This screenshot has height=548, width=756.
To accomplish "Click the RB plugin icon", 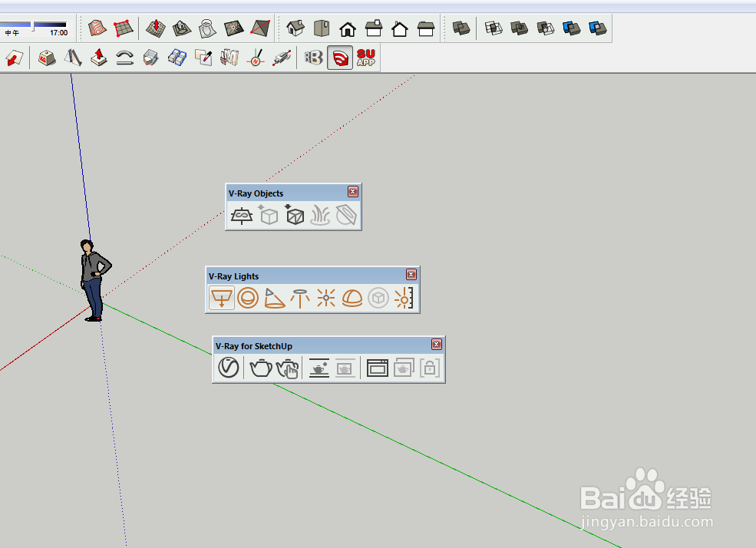I will pyautogui.click(x=313, y=58).
